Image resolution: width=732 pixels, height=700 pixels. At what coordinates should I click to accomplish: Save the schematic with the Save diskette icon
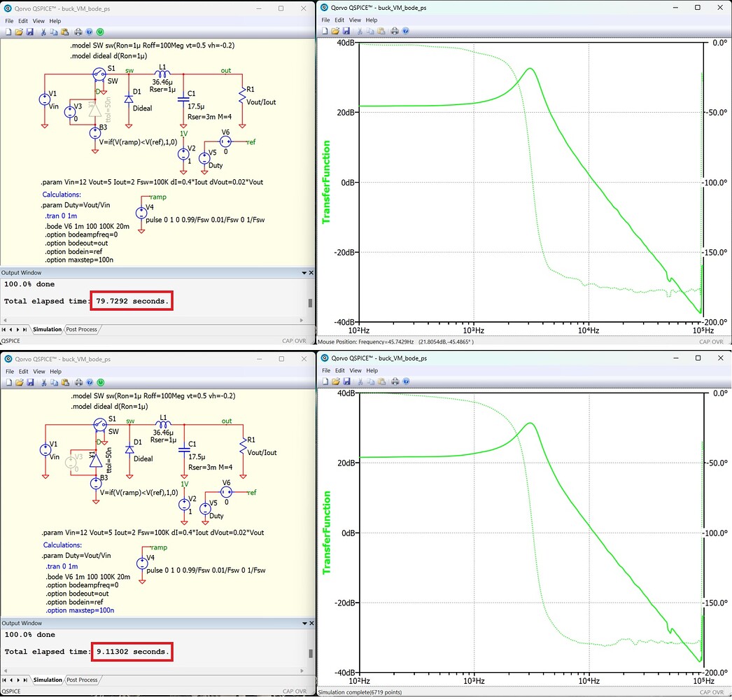click(29, 31)
